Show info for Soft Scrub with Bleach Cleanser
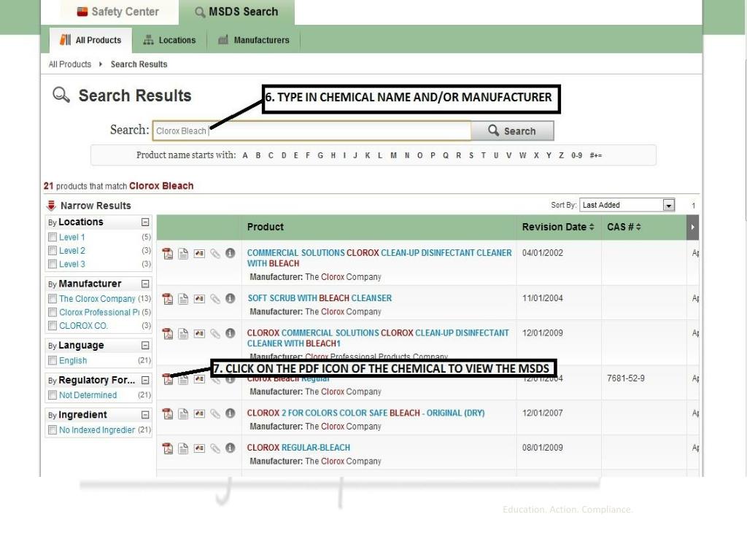The height and width of the screenshot is (560, 747). [x=230, y=298]
